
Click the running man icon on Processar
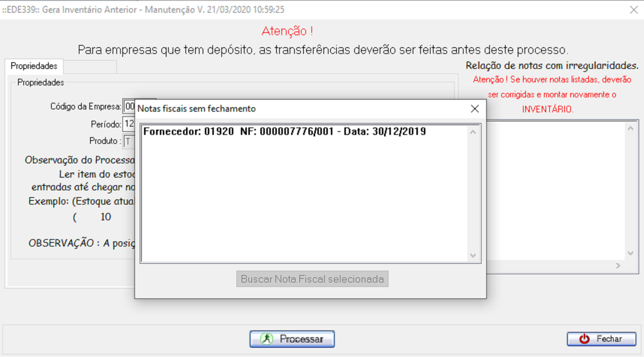(267, 339)
